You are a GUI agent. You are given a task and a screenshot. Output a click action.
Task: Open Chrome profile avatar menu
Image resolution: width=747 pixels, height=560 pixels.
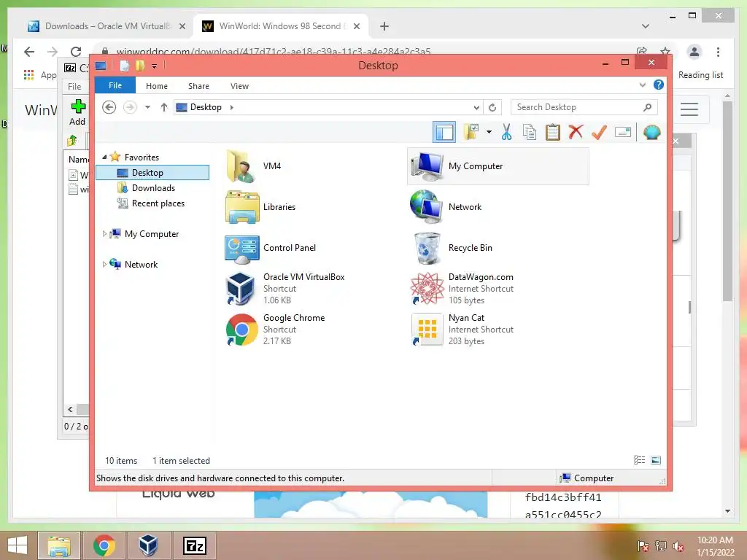[694, 52]
